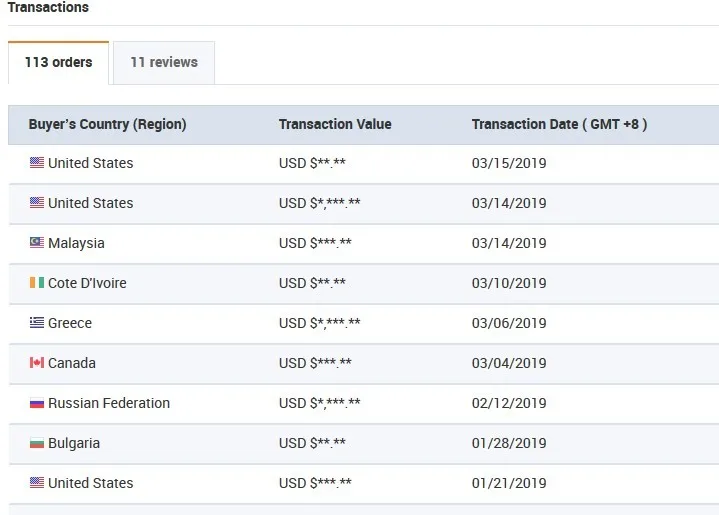Click the Transaction Value column header
Screen dimensions: 719x515
[x=335, y=125]
